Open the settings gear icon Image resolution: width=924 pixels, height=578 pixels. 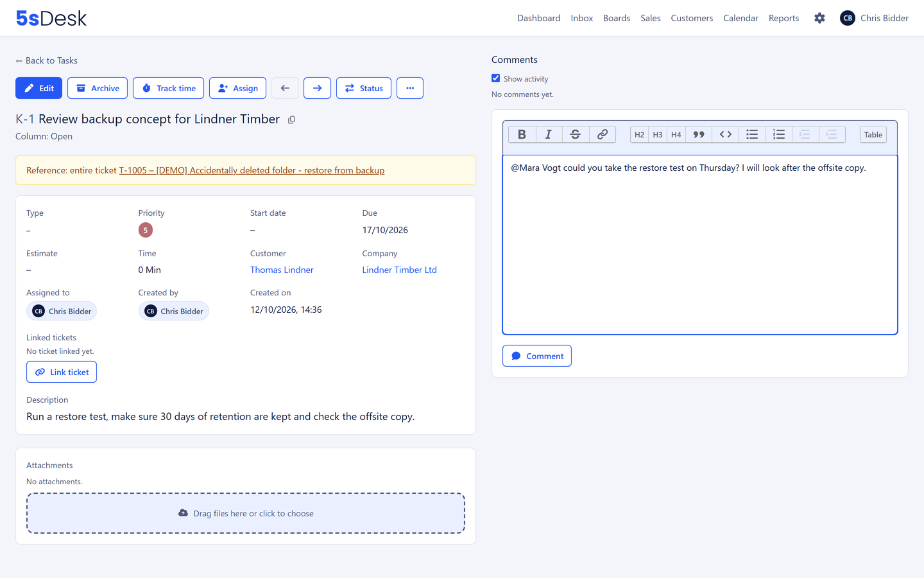click(x=819, y=18)
